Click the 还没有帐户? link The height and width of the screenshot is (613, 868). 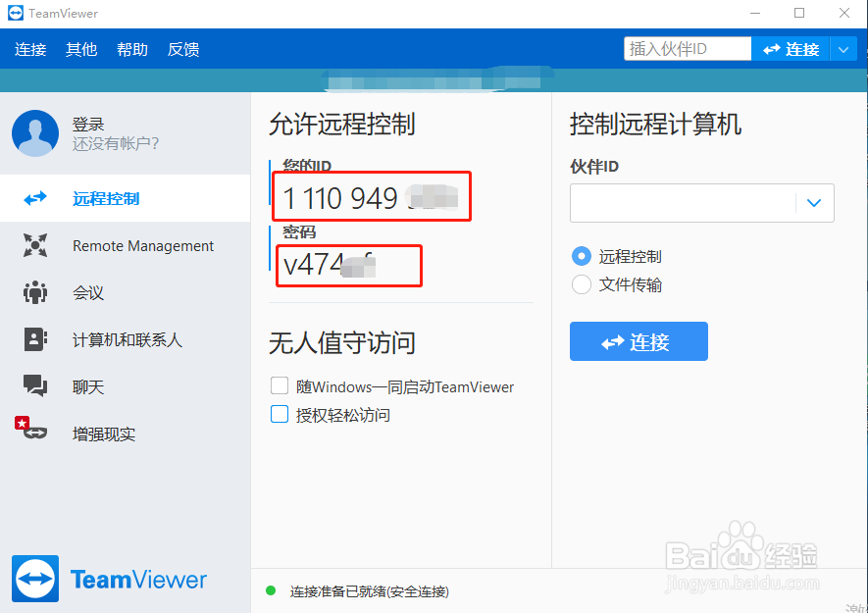pos(116,144)
